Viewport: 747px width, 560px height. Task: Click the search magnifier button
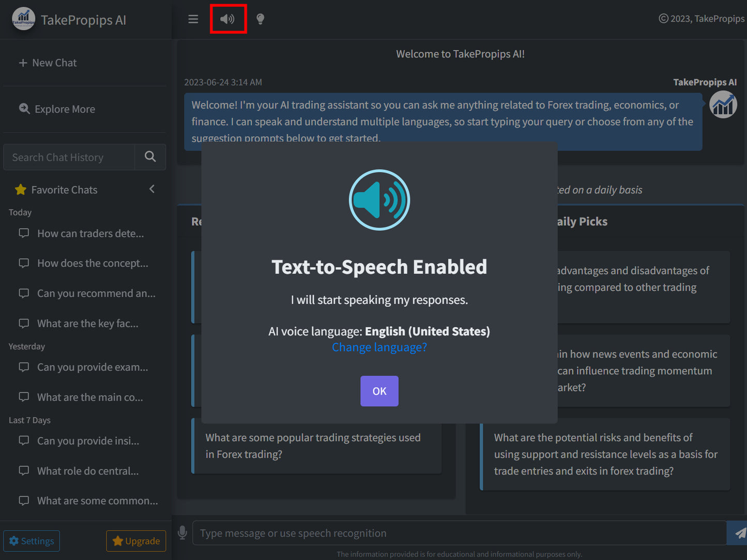point(150,157)
